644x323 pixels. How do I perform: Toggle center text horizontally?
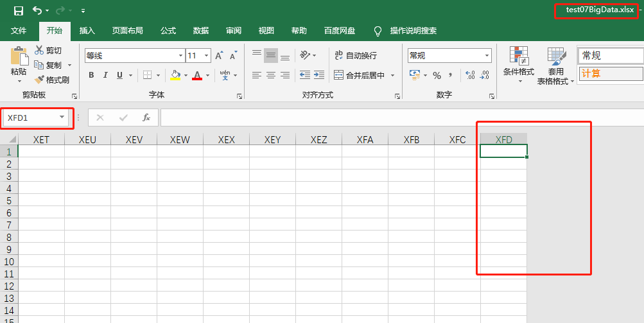point(271,75)
